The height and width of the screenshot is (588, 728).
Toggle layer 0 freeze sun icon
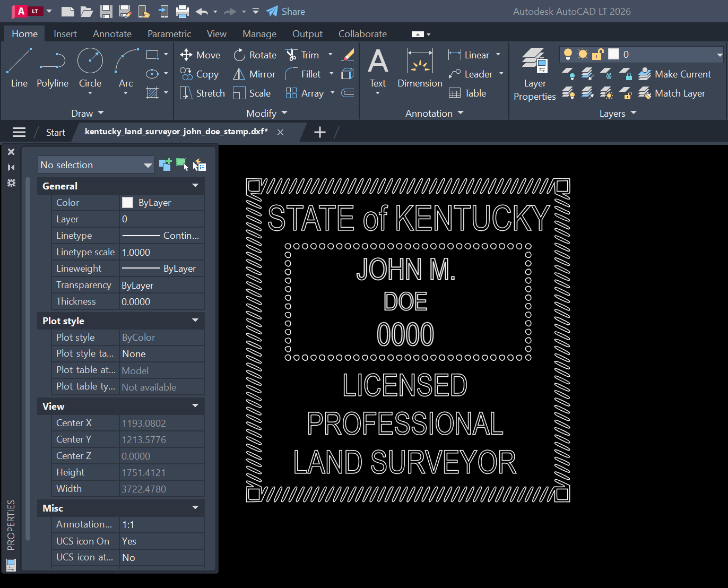click(583, 54)
